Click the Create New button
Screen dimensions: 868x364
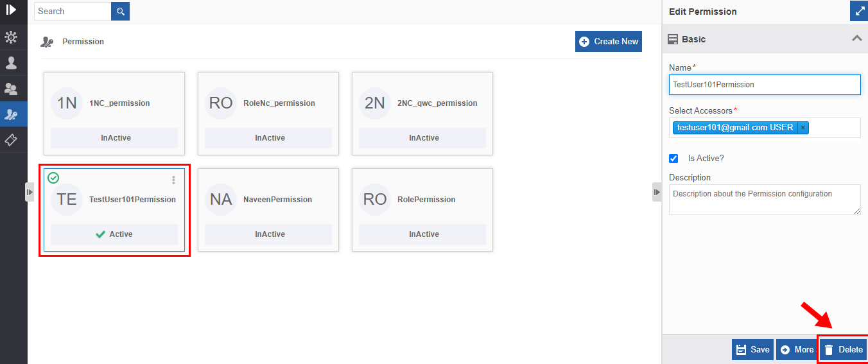[609, 42]
